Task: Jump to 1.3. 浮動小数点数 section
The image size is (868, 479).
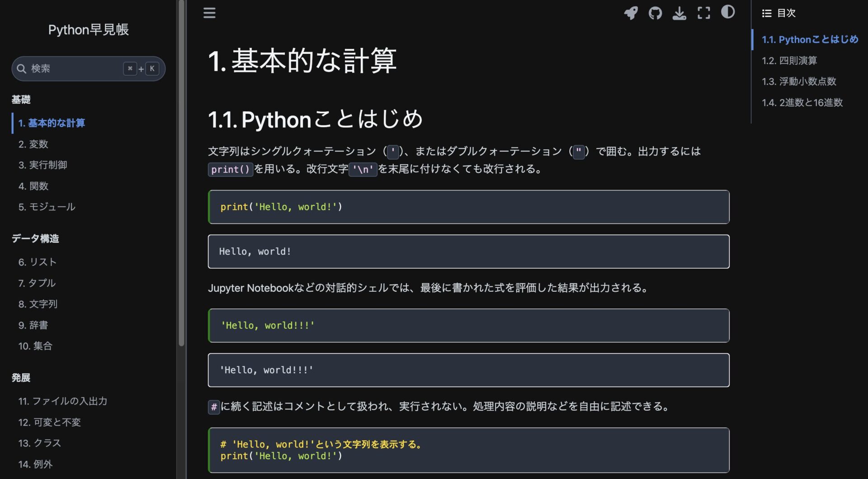Action: click(799, 81)
